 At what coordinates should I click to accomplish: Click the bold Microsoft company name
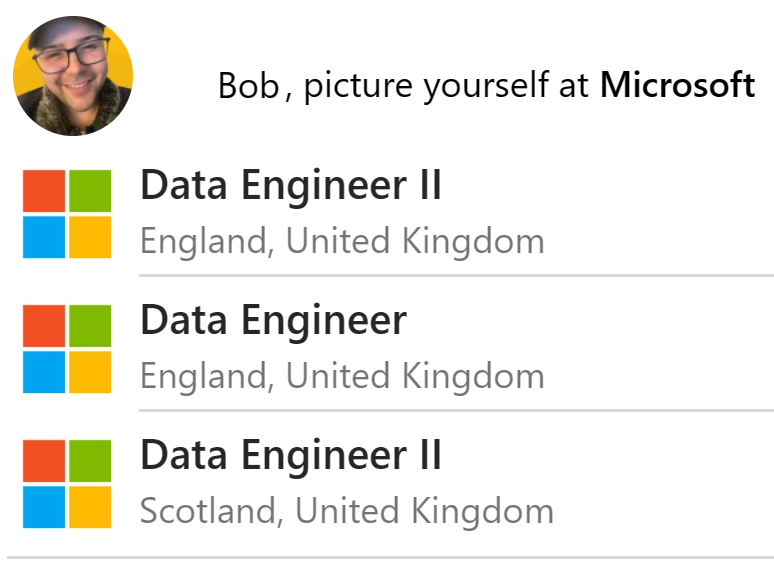[677, 86]
